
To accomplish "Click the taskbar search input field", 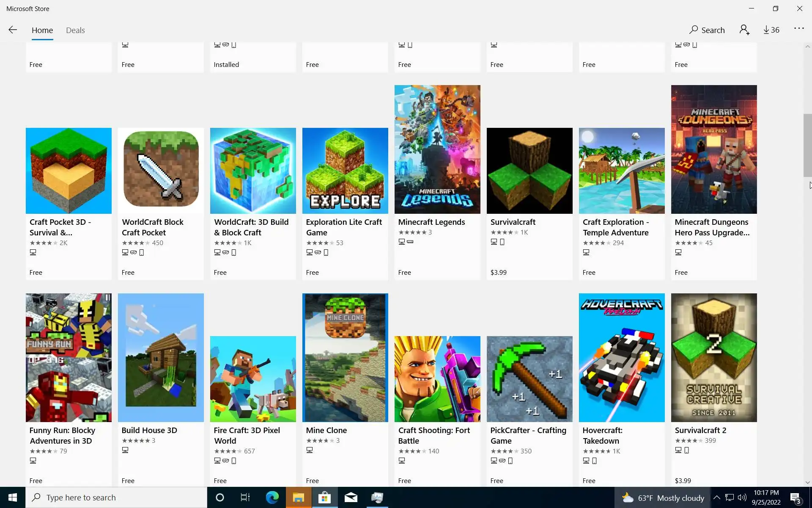I will (116, 497).
